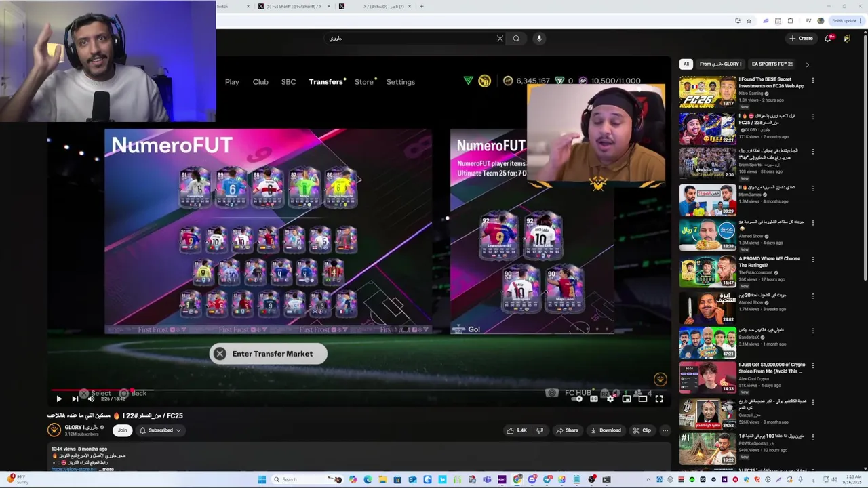The width and height of the screenshot is (868, 488).
Task: Select From GLORY filter chip
Action: tap(720, 64)
